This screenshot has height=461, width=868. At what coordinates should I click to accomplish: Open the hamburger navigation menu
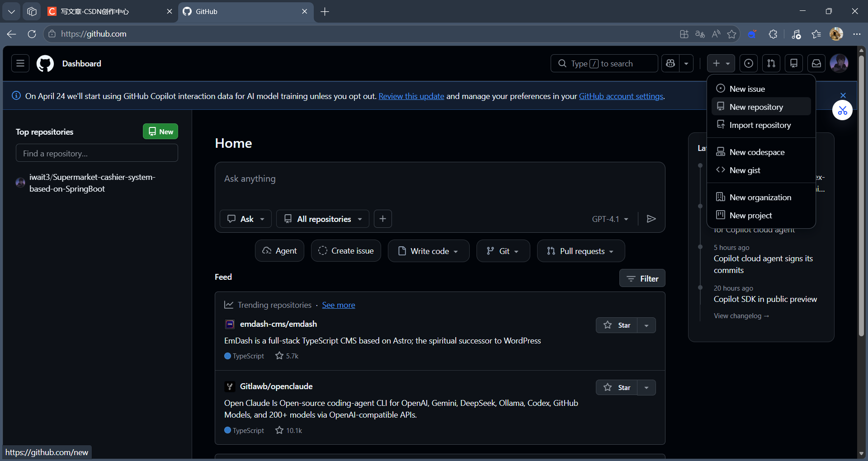[x=20, y=63]
